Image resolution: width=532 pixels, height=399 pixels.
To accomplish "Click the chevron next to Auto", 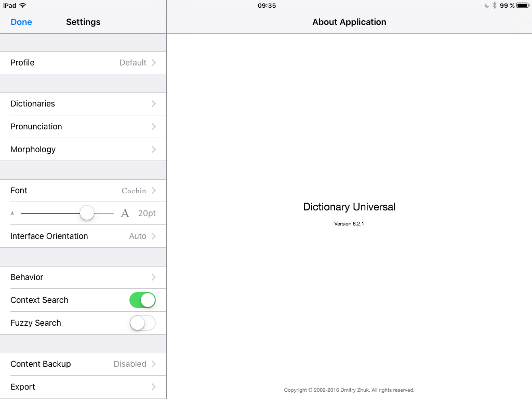I will (x=154, y=236).
